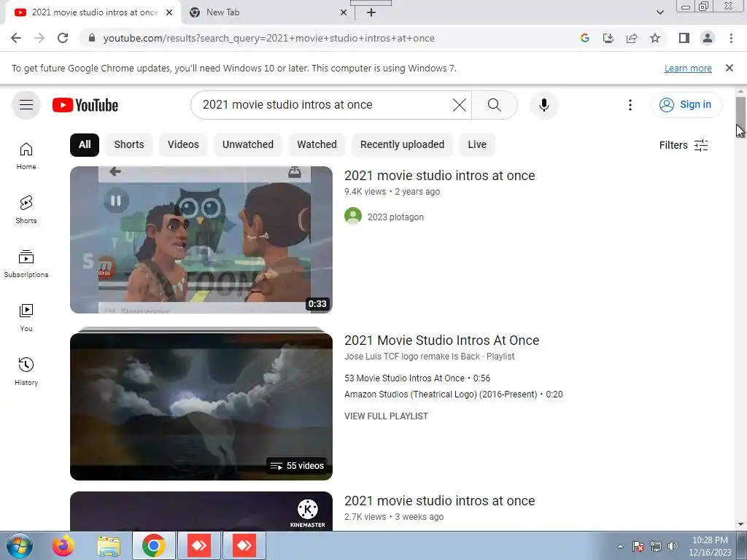Select the All filter chip
This screenshot has width=747, height=560.
(85, 145)
